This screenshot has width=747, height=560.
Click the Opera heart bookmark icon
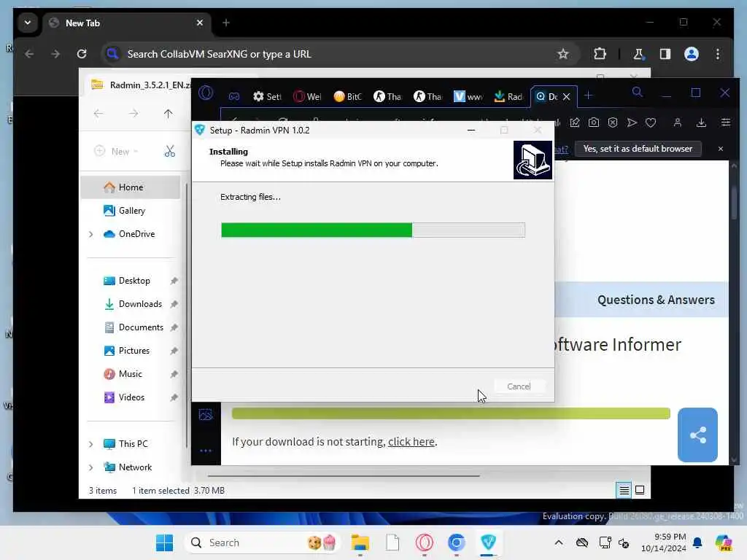tap(651, 122)
